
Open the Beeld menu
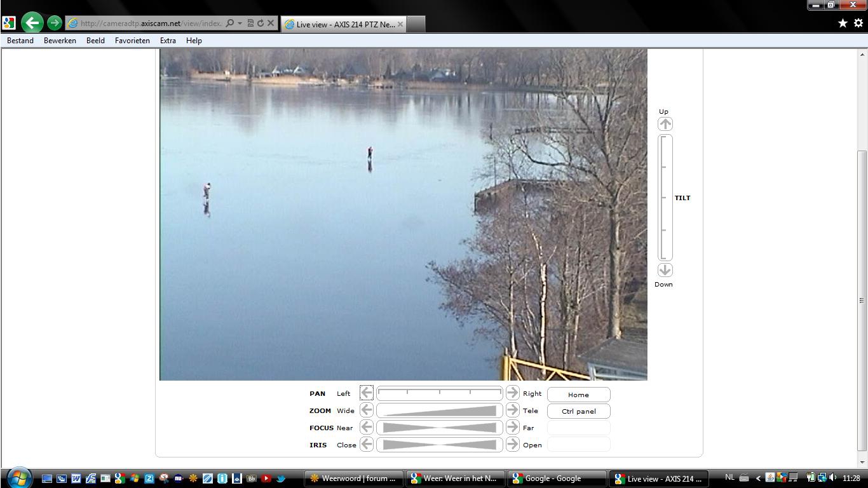click(95, 40)
